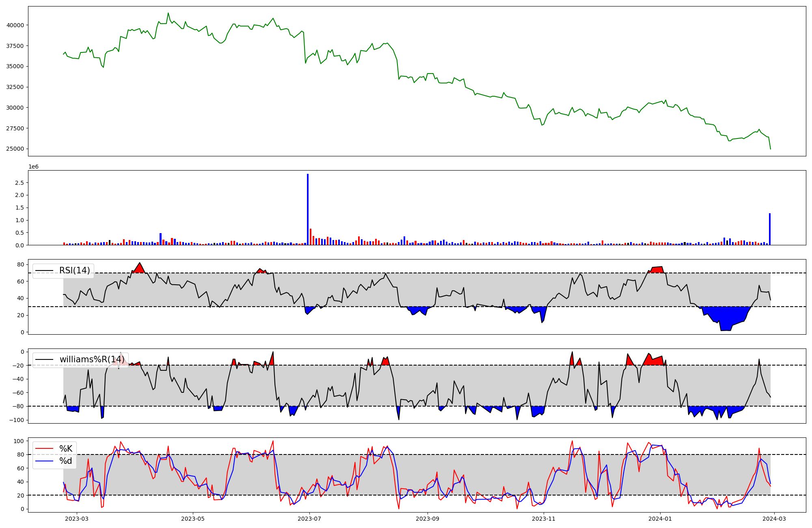This screenshot has height=528, width=812.
Task: Click the 40000 price axis label
Action: (x=15, y=25)
